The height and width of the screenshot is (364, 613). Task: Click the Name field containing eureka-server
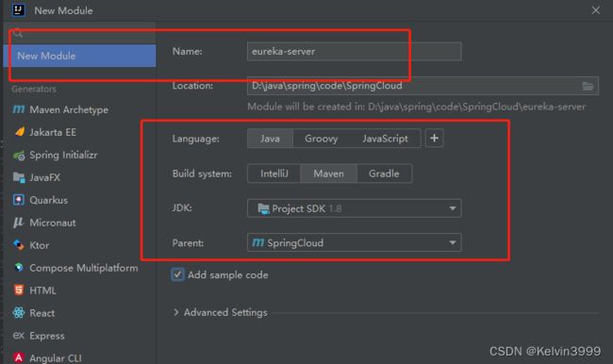(x=355, y=51)
